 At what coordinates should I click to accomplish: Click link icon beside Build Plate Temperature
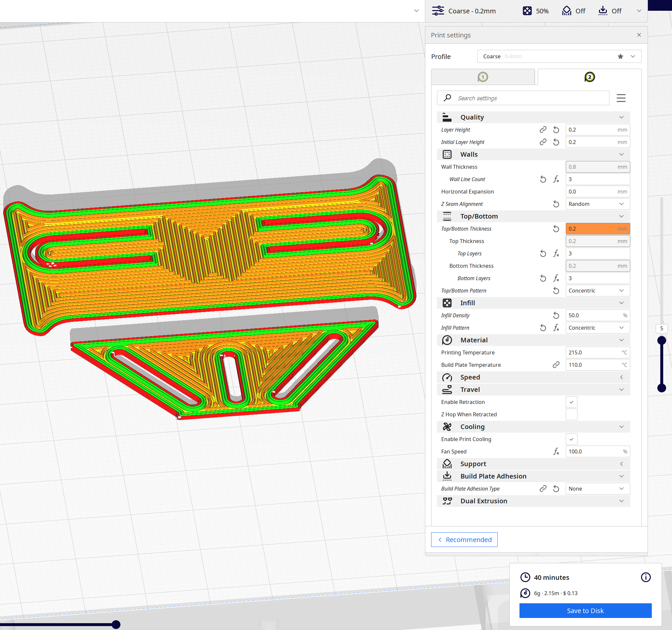556,365
